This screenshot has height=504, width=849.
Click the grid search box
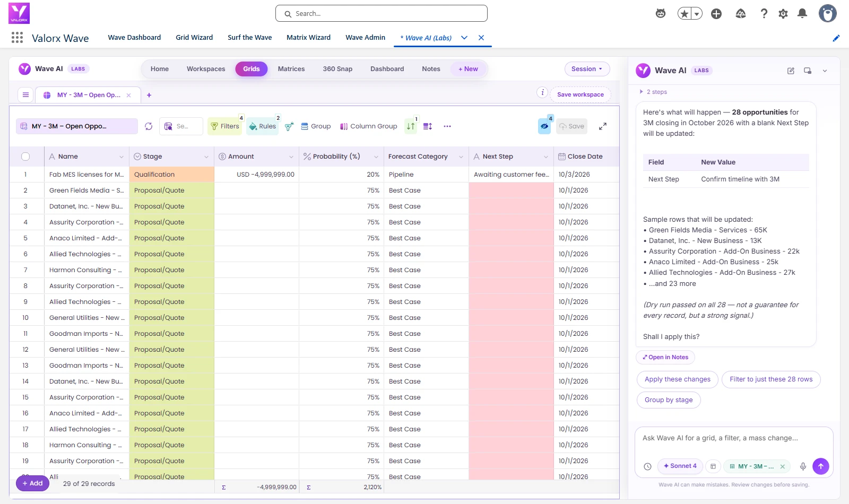click(181, 126)
